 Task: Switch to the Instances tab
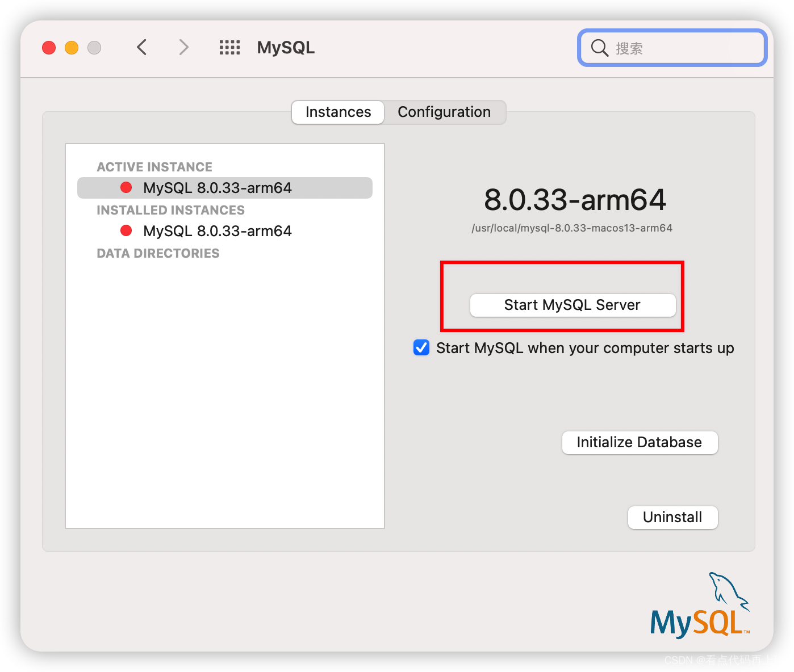pyautogui.click(x=338, y=112)
